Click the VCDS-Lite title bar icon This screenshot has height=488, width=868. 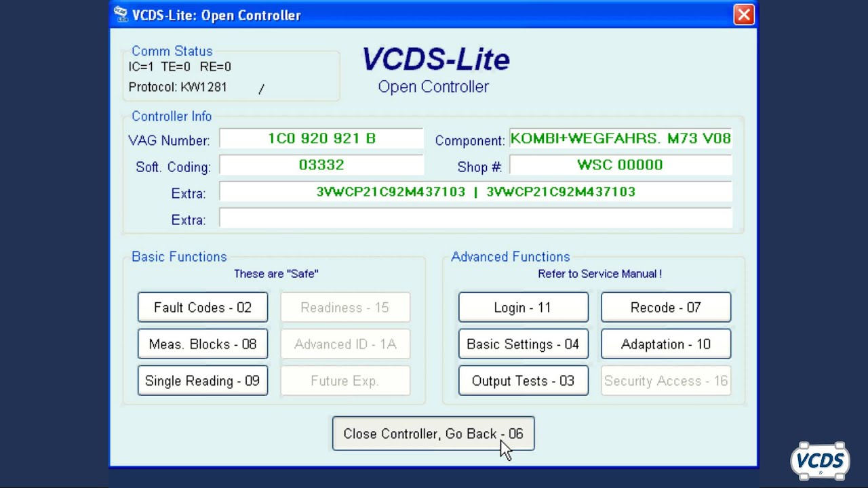[x=121, y=15]
